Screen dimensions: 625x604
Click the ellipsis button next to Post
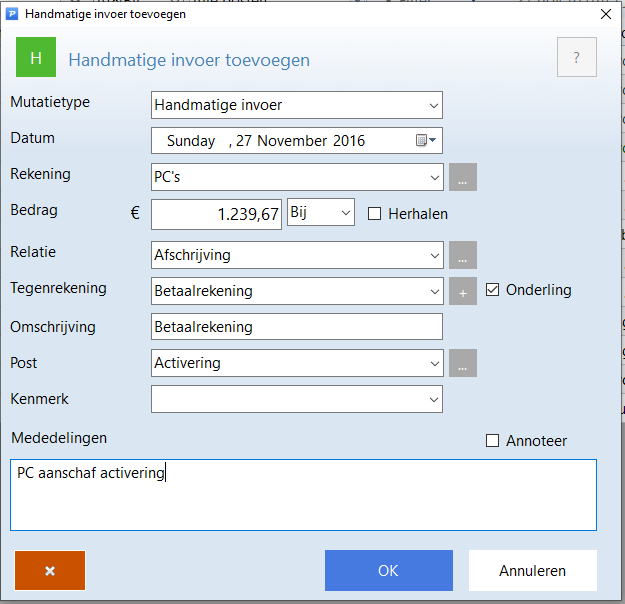coord(463,363)
